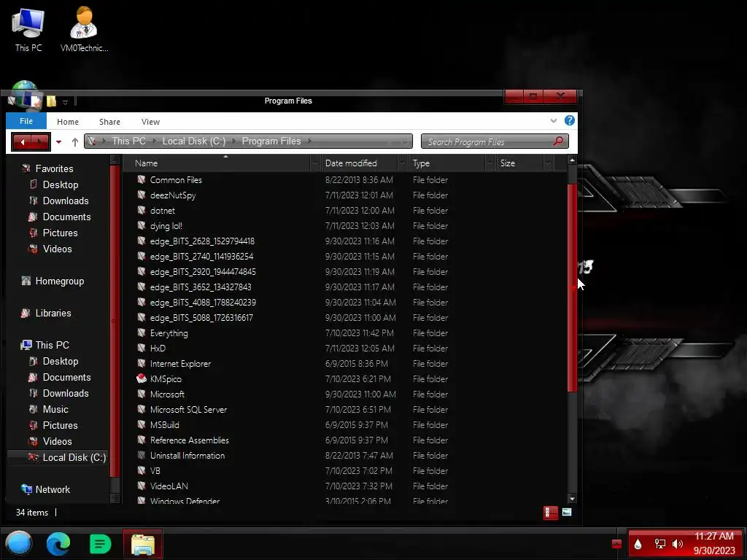
Task: Click file list vertical scrollbar thumb
Action: 572,287
